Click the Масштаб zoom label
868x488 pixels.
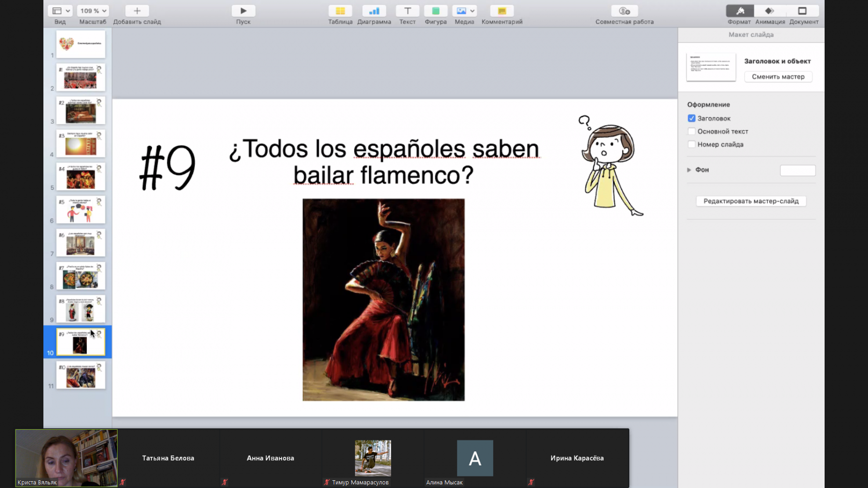point(93,22)
